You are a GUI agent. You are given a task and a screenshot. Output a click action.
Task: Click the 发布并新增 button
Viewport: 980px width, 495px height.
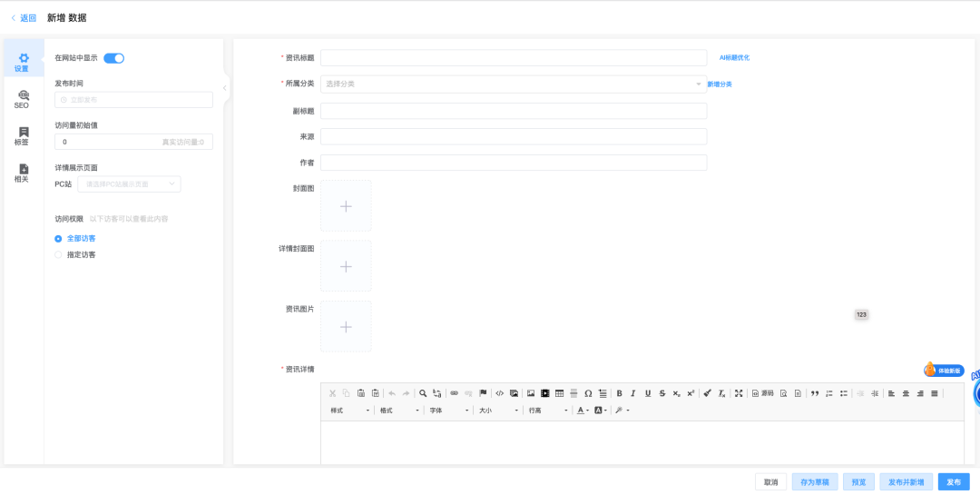pyautogui.click(x=906, y=482)
